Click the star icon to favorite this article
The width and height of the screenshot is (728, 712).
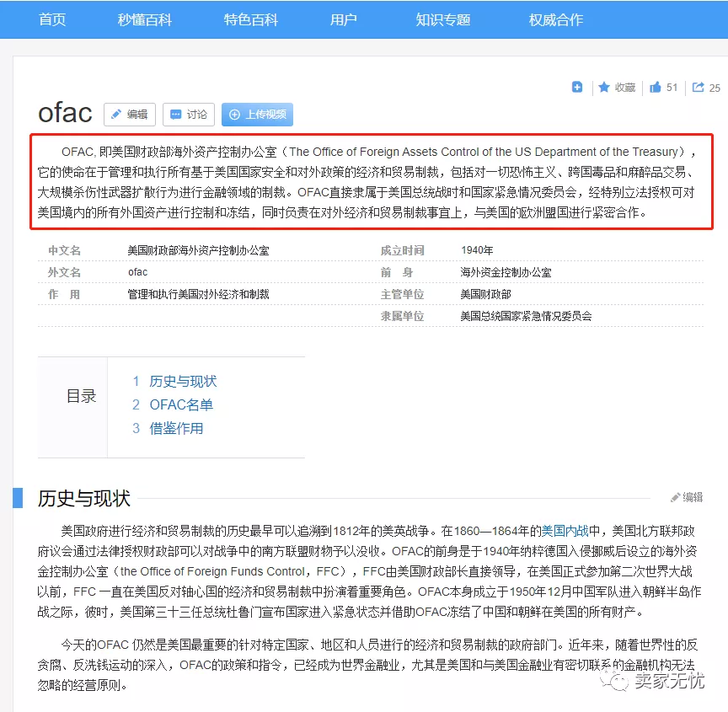coord(605,88)
